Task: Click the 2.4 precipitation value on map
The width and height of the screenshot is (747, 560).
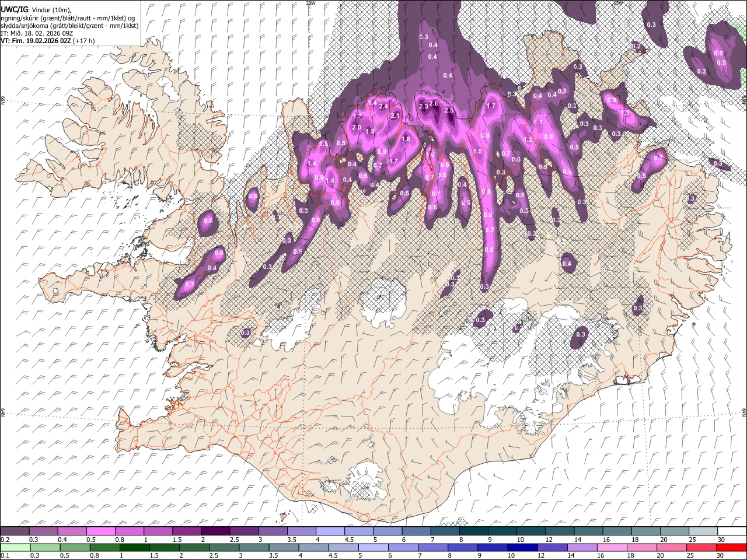Action: click(x=383, y=107)
